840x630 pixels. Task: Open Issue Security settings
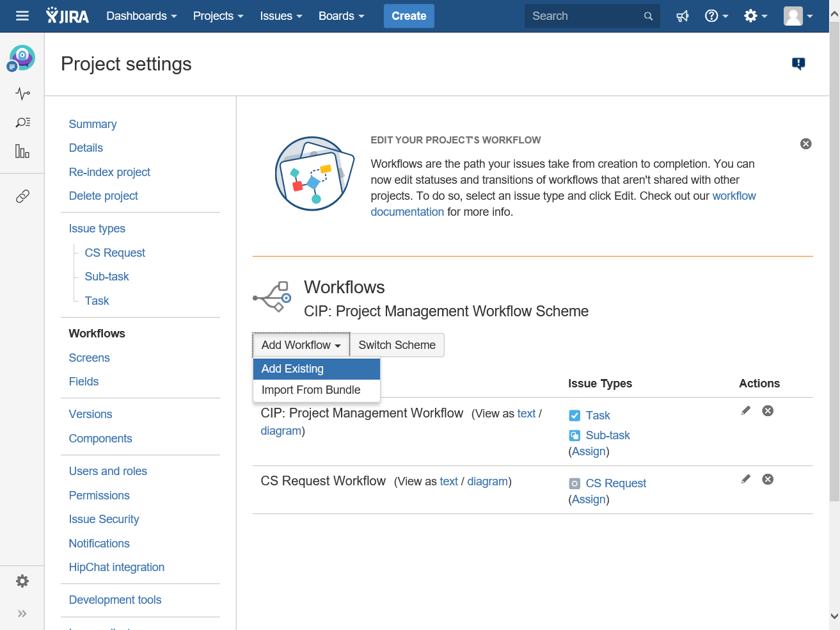[104, 519]
